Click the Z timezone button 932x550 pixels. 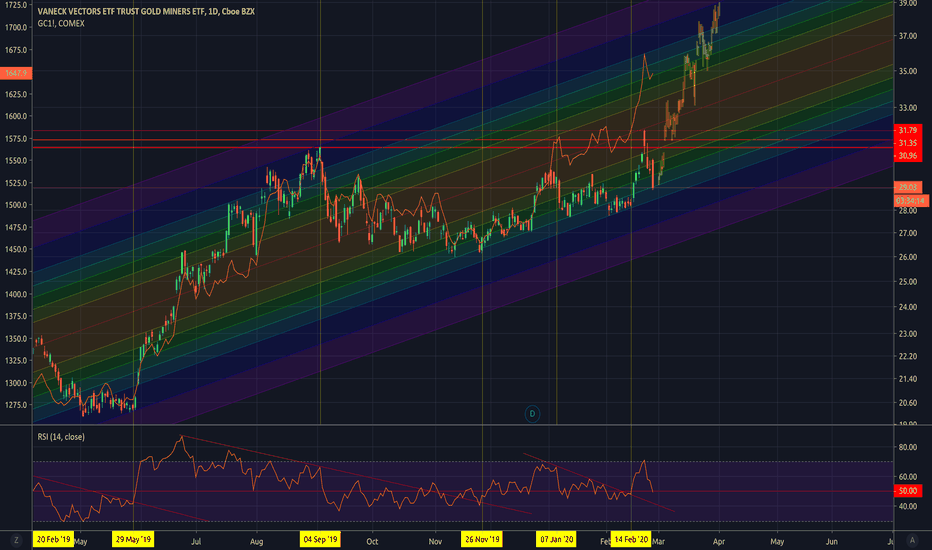(16, 540)
